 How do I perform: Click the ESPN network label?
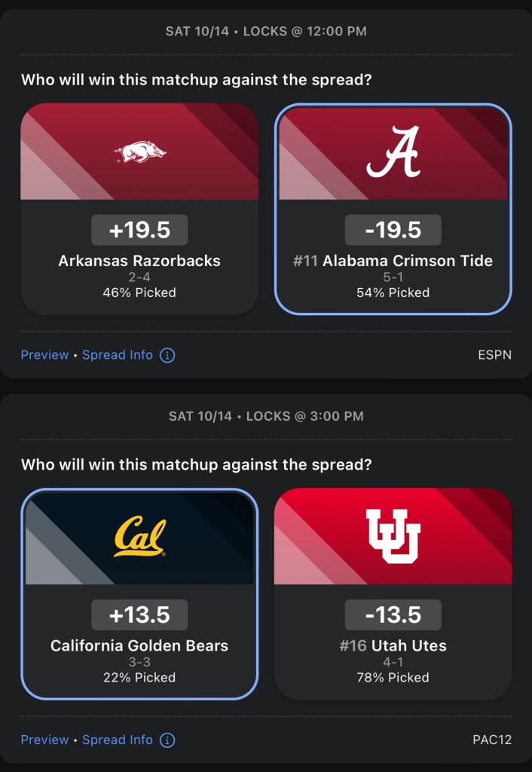(494, 355)
